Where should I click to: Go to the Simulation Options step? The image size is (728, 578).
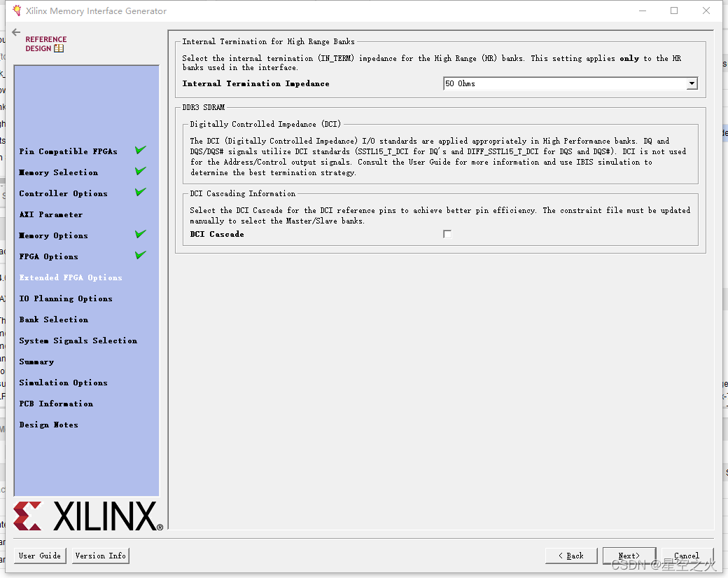[63, 383]
